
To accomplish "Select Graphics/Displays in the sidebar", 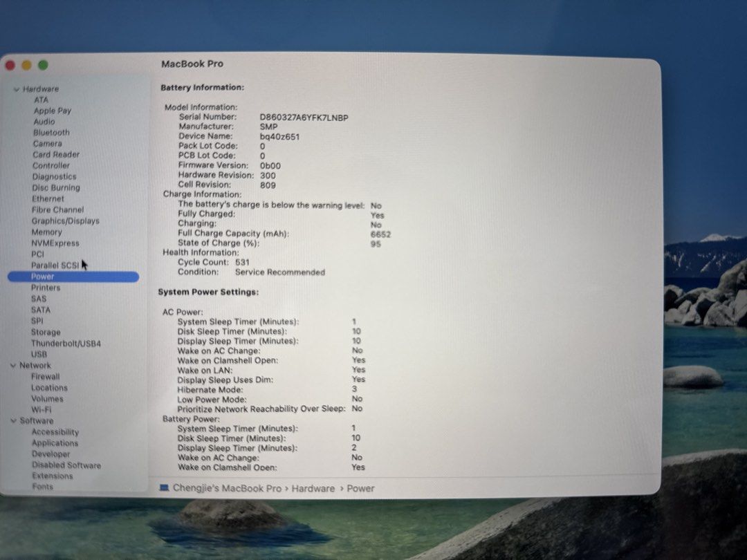I will tap(66, 221).
